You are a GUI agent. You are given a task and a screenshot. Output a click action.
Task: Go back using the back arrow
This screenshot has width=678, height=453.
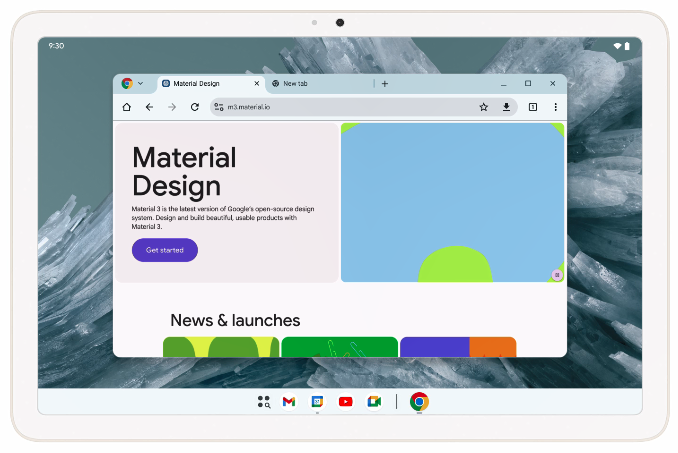pyautogui.click(x=149, y=107)
